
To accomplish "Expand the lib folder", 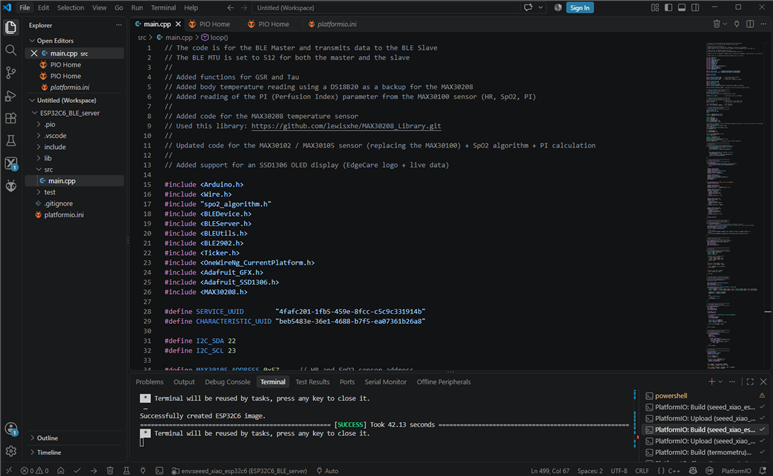I will pyautogui.click(x=48, y=158).
